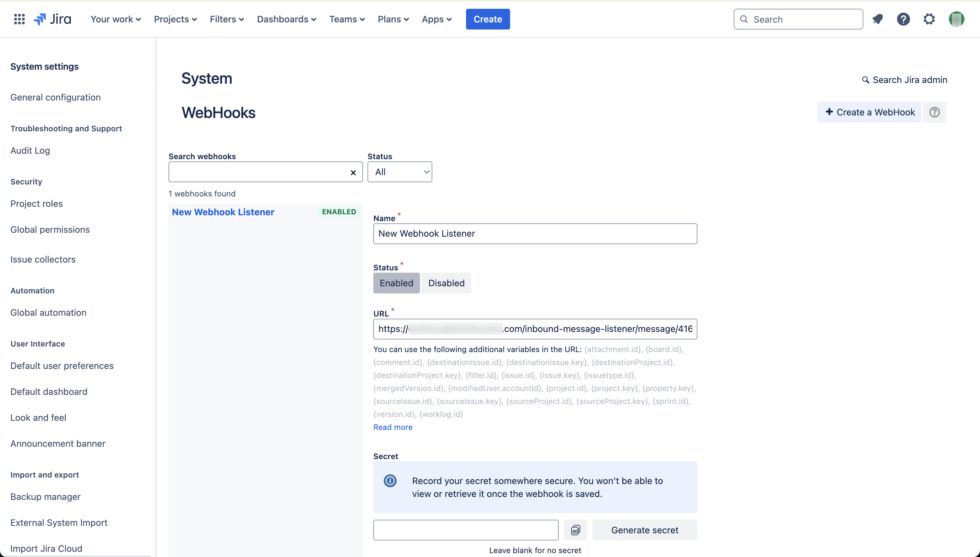Open Project roles in sidebar
Viewport: 980px width, 557px height.
pos(36,204)
